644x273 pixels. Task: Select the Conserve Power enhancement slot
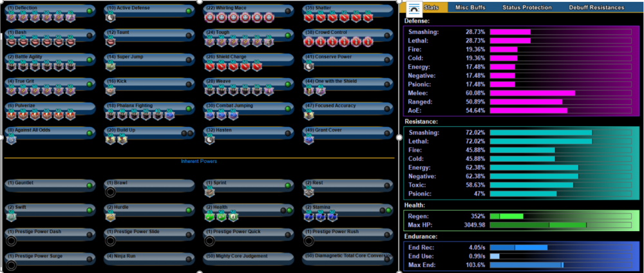tap(309, 66)
